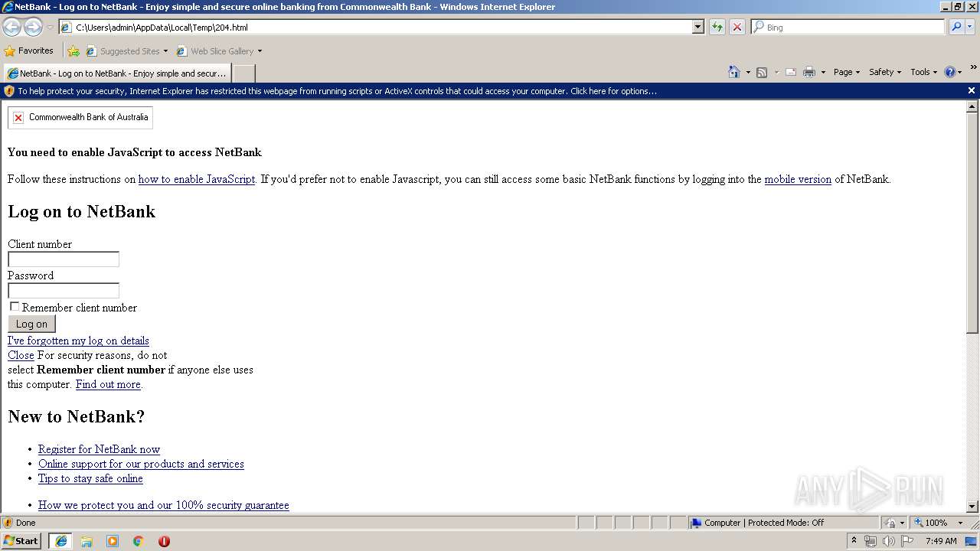Click the vertical scrollbar up arrow
This screenshot has width=980, height=551.
click(972, 106)
